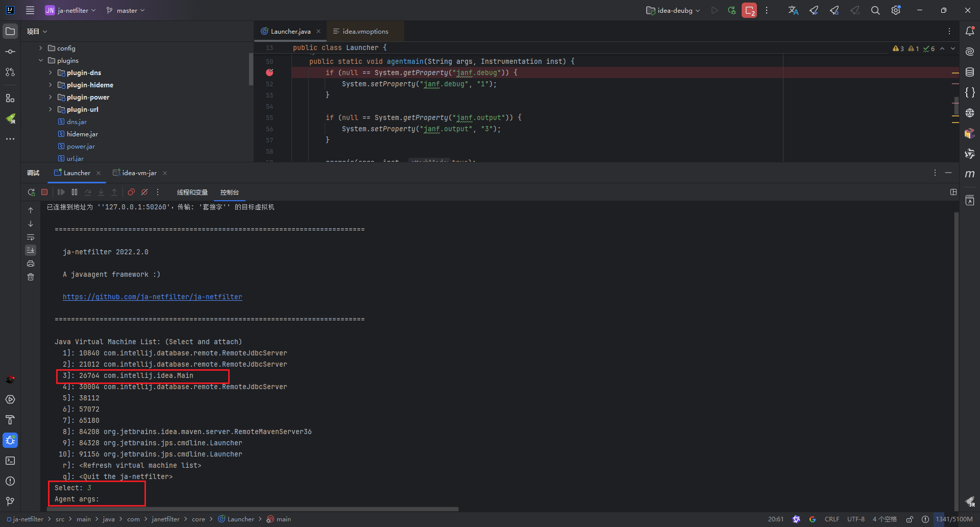Click the 20:61 caret position indicator

click(x=776, y=519)
